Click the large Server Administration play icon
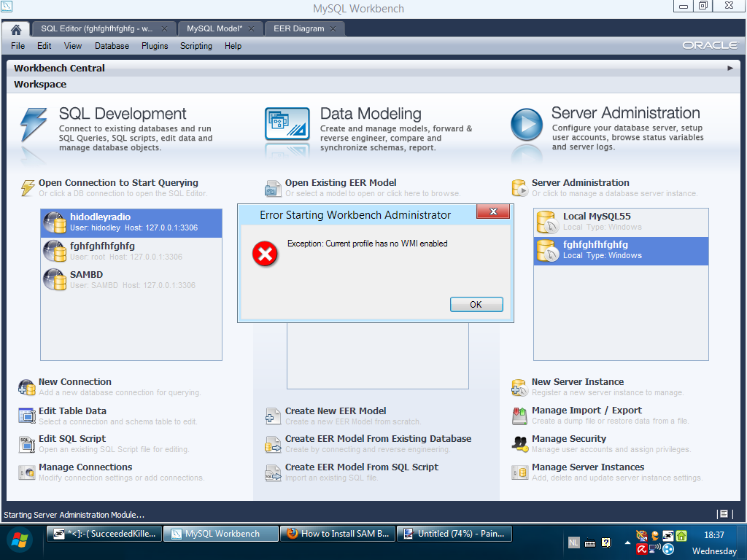747x560 pixels. click(x=527, y=124)
